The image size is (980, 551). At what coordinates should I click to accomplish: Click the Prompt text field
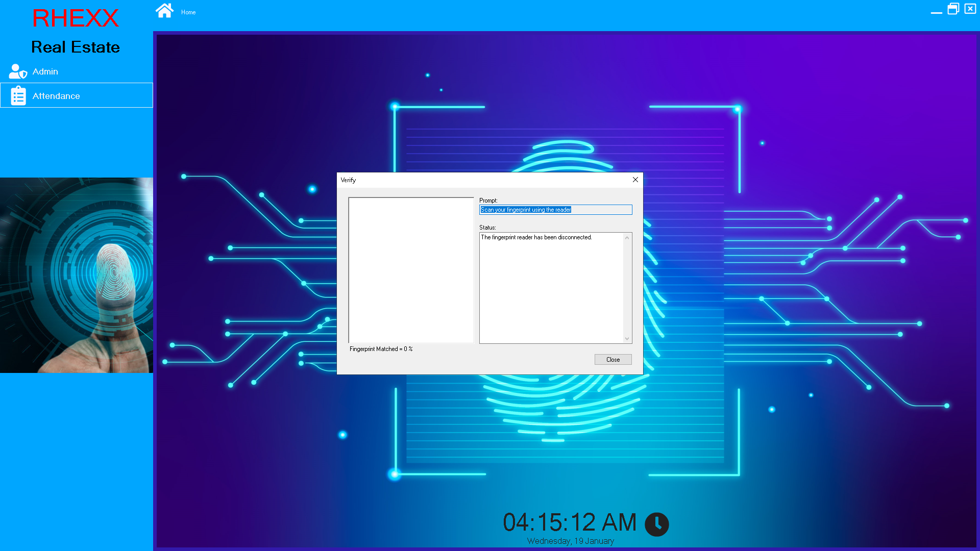point(555,210)
